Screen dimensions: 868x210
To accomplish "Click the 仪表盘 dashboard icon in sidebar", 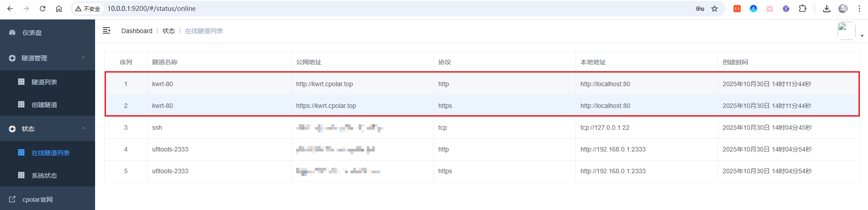I will pos(12,33).
